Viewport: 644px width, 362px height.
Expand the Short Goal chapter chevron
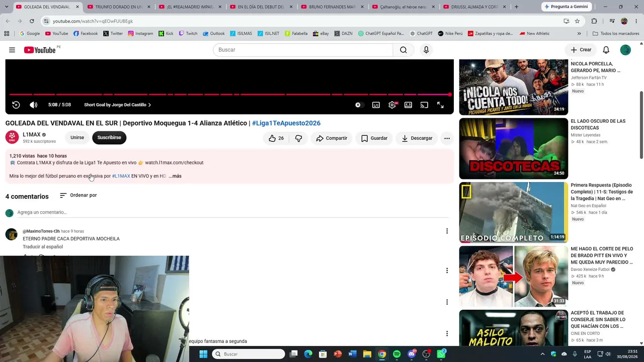coord(149,105)
